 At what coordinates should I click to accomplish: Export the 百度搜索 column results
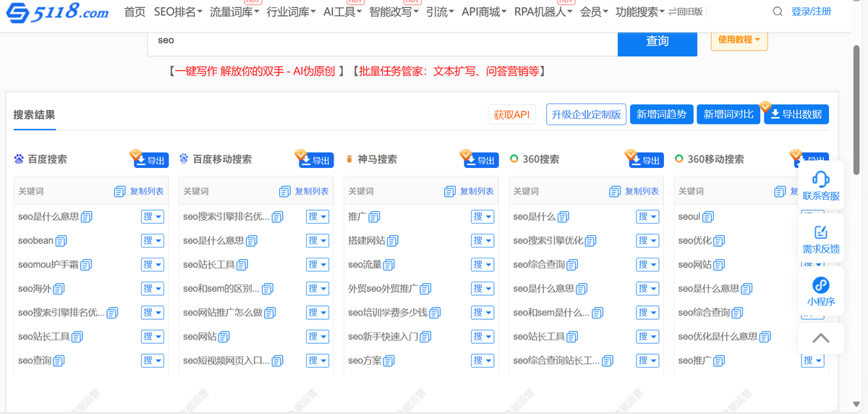coord(151,160)
